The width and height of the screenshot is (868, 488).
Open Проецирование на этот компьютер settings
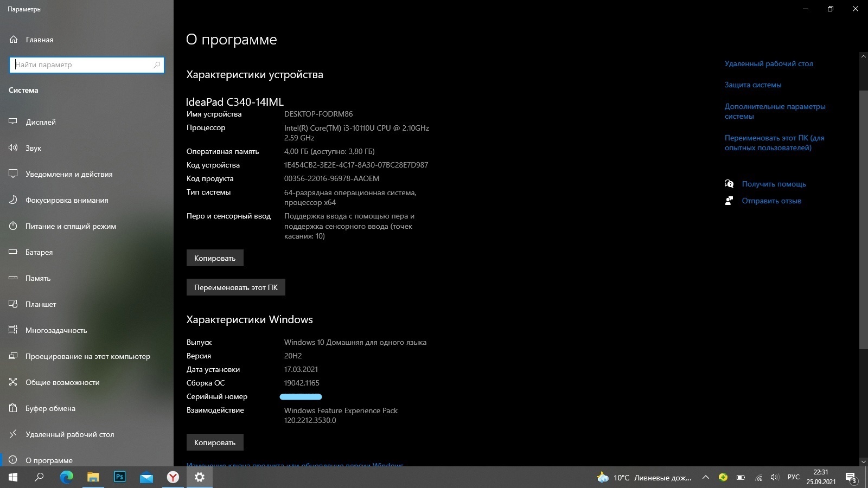tap(87, 356)
